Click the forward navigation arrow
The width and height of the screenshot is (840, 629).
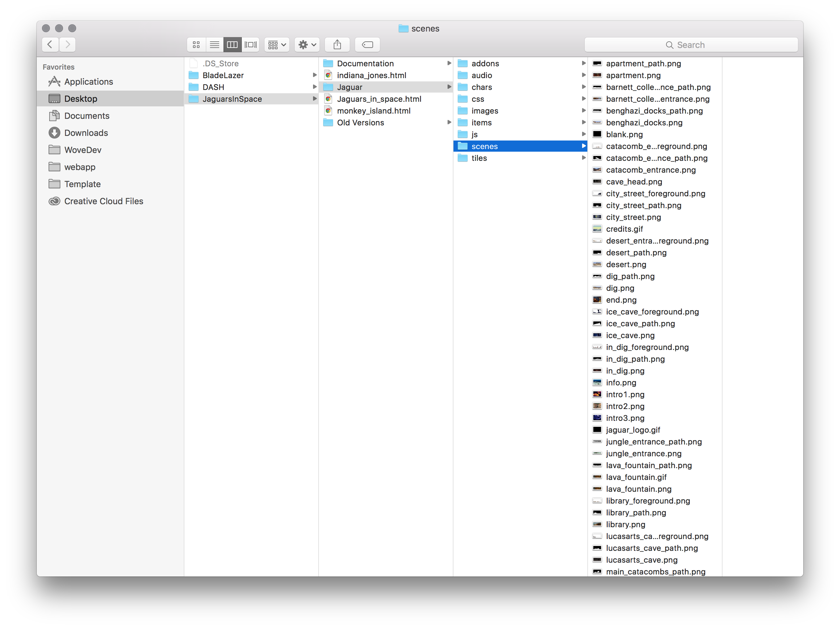(x=68, y=45)
